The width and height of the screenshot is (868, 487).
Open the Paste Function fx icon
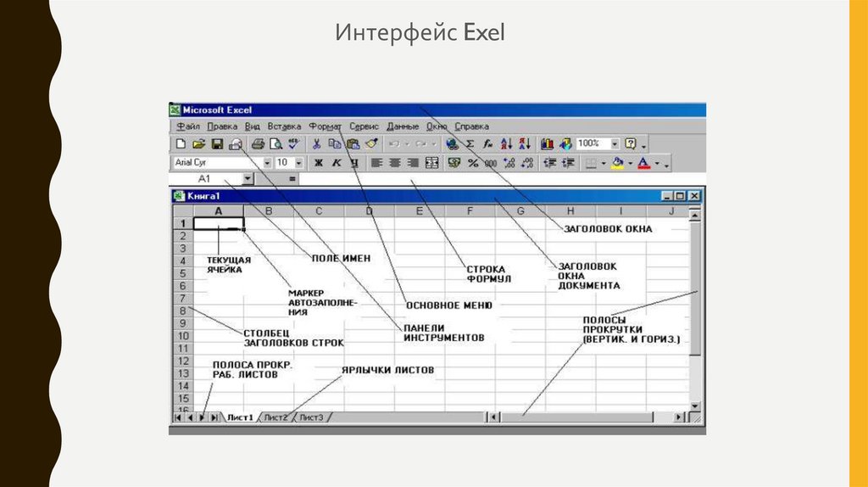click(487, 144)
